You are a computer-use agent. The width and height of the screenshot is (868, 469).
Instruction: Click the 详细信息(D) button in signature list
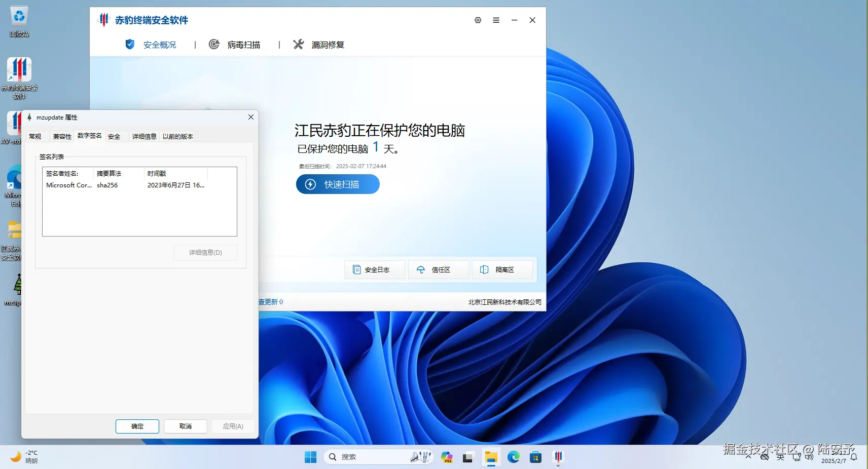[205, 253]
